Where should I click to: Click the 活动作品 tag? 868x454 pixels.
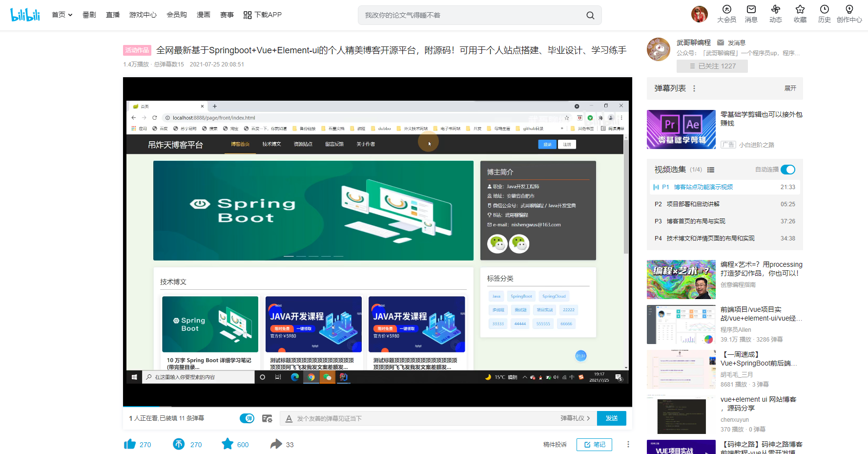point(137,50)
